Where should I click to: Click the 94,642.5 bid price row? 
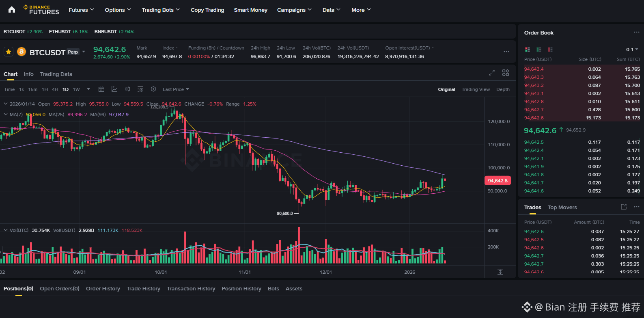tap(582, 142)
